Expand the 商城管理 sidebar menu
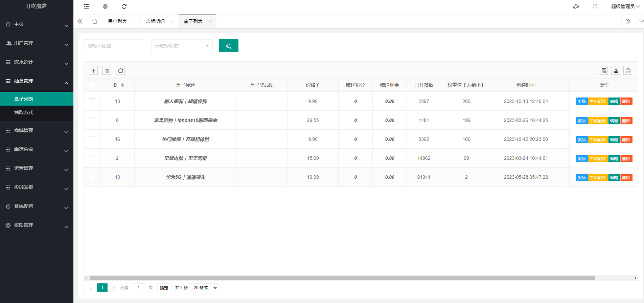The height and width of the screenshot is (303, 644). click(x=37, y=130)
